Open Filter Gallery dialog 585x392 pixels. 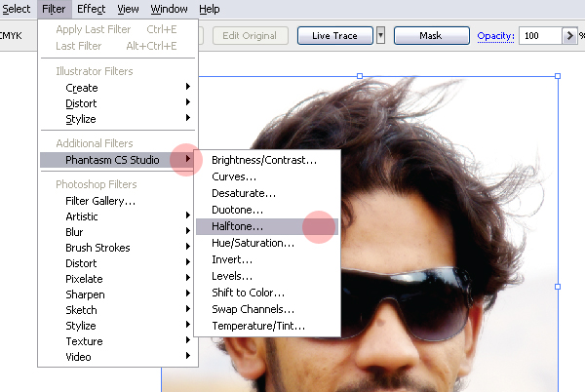118,201
